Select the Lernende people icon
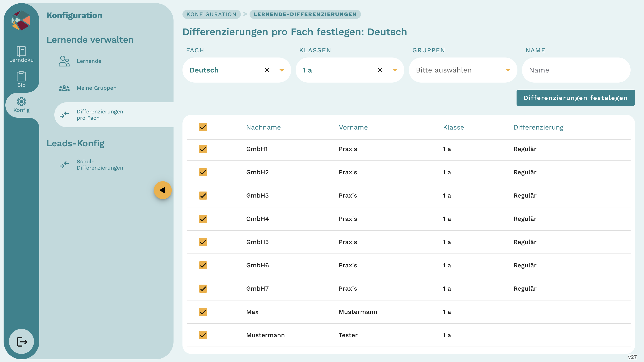Image resolution: width=644 pixels, height=362 pixels. click(x=64, y=61)
